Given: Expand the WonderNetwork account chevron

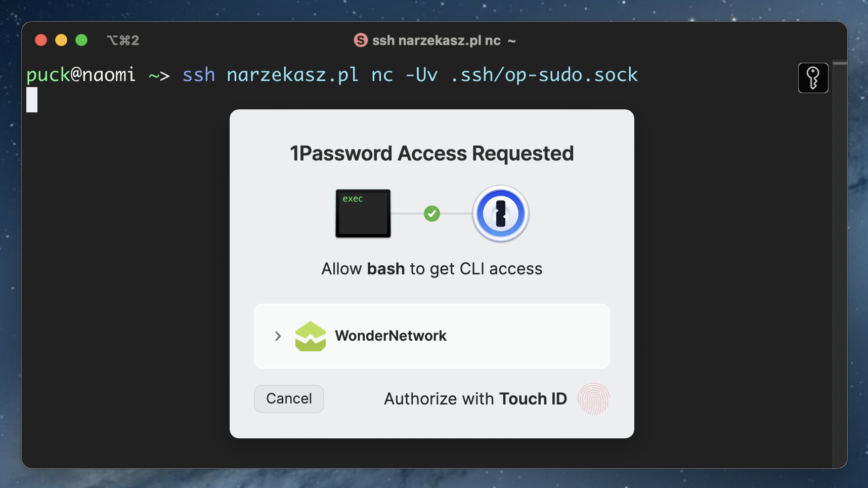Looking at the screenshot, I should (x=278, y=336).
